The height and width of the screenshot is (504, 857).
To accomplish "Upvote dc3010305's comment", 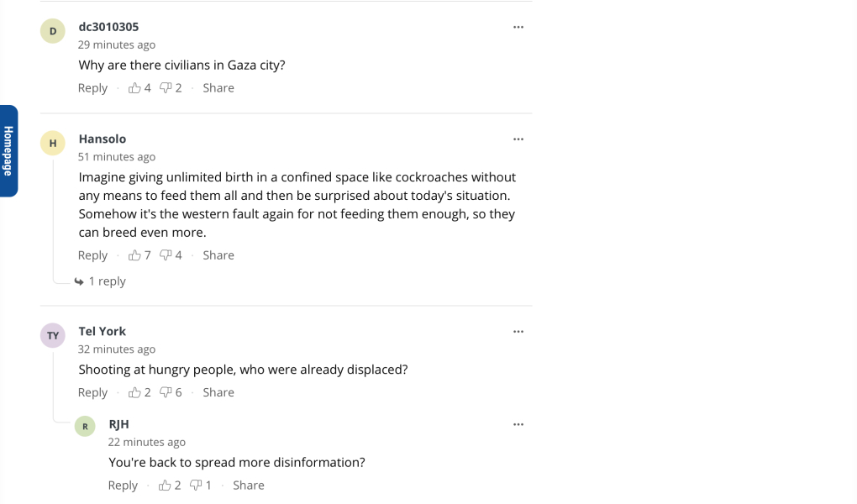I will [134, 88].
